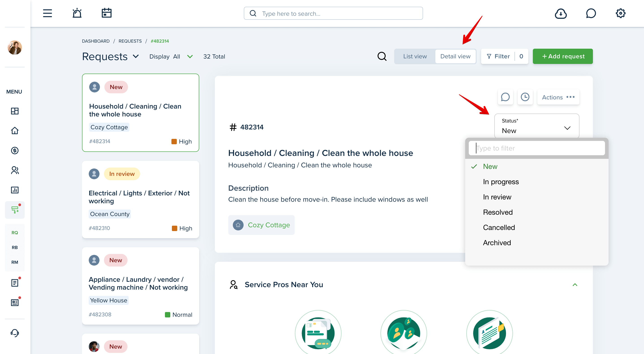Select the RQ submenu item
This screenshot has width=644, height=354.
(x=15, y=233)
